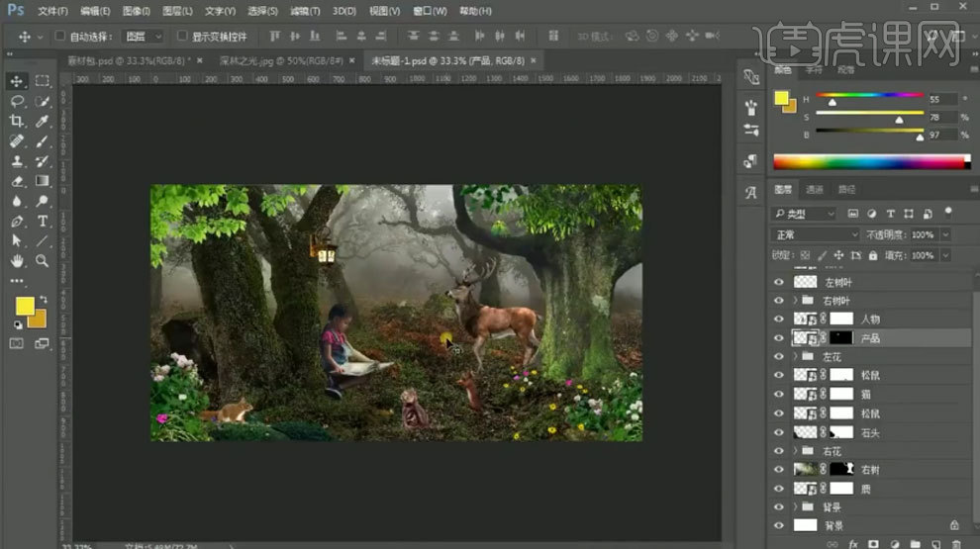Add a layer style via fx icon
Screen dimensions: 980x549
pyautogui.click(x=853, y=545)
